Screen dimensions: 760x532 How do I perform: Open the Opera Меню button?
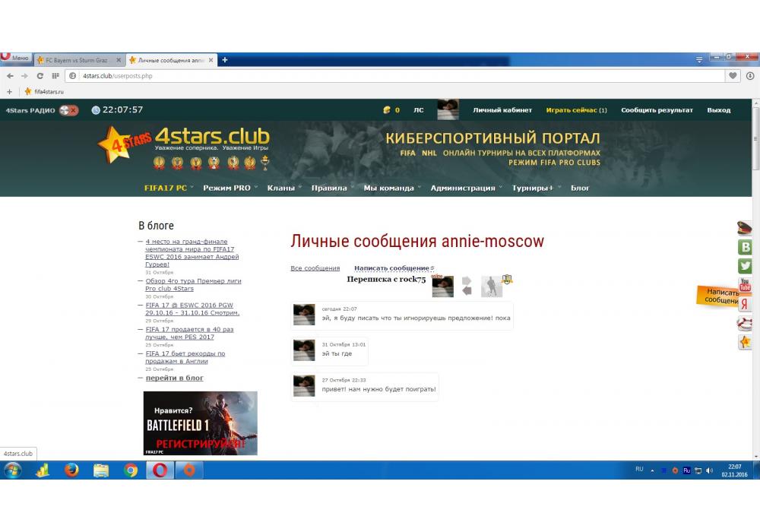pos(16,59)
